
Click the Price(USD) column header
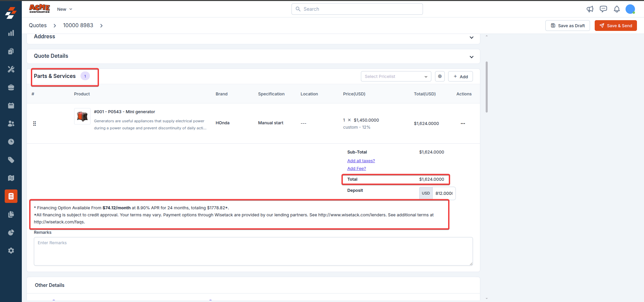tap(354, 94)
